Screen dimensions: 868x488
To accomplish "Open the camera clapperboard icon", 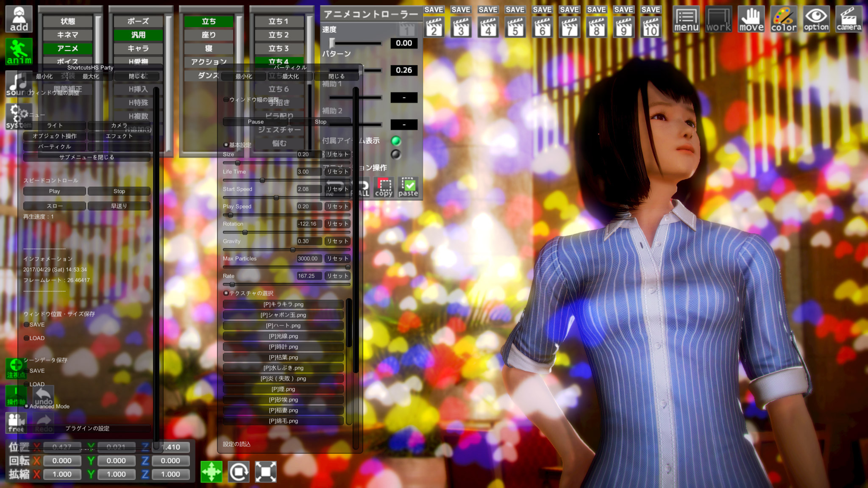I will [x=849, y=19].
